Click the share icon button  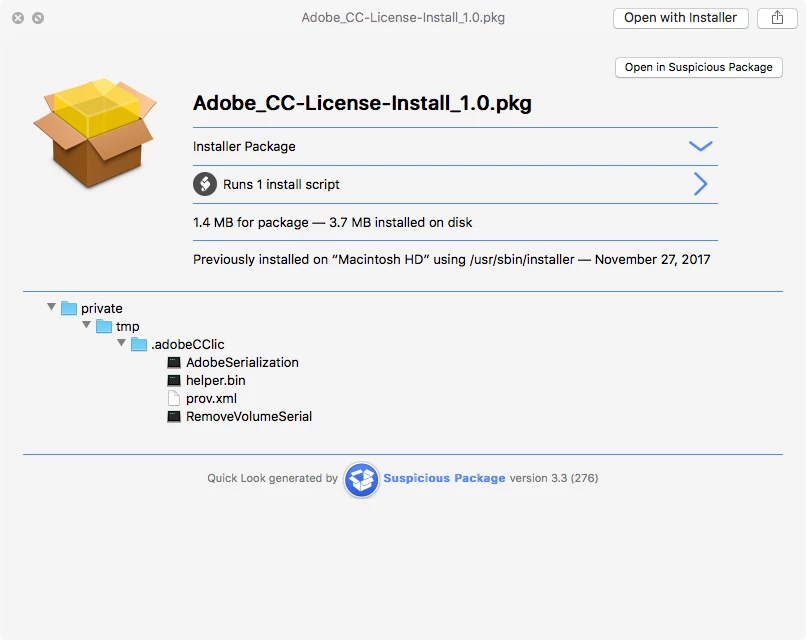coord(777,18)
